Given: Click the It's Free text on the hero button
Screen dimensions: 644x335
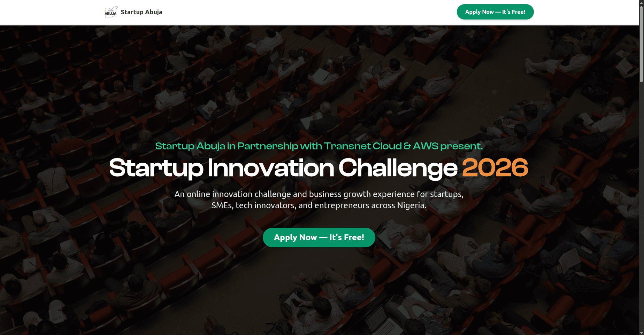Looking at the screenshot, I should (x=346, y=237).
